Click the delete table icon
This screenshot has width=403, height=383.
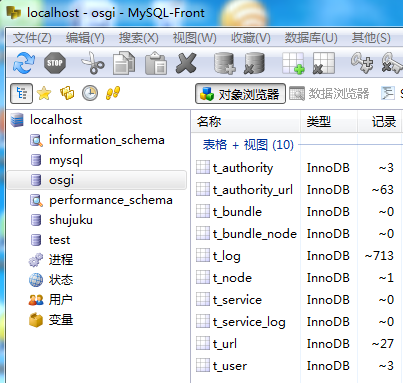[x=323, y=63]
